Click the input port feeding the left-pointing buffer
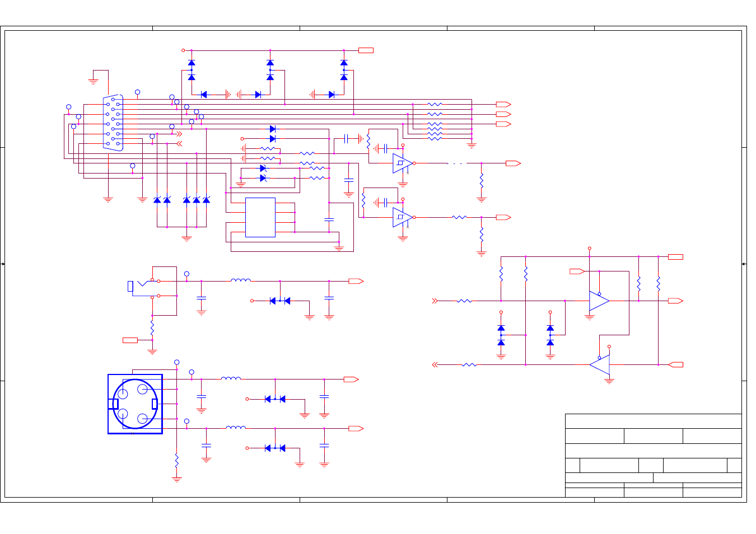This screenshot has width=756, height=534. click(675, 365)
